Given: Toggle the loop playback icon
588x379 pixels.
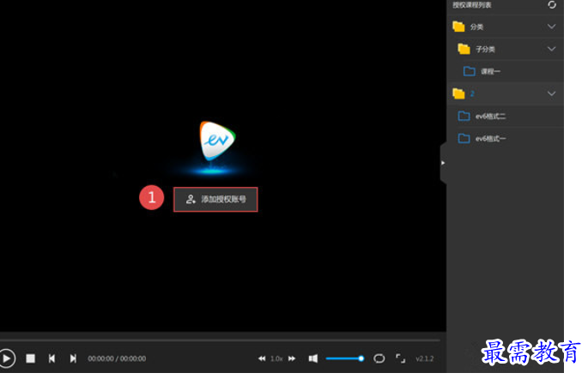Looking at the screenshot, I should click(x=379, y=358).
